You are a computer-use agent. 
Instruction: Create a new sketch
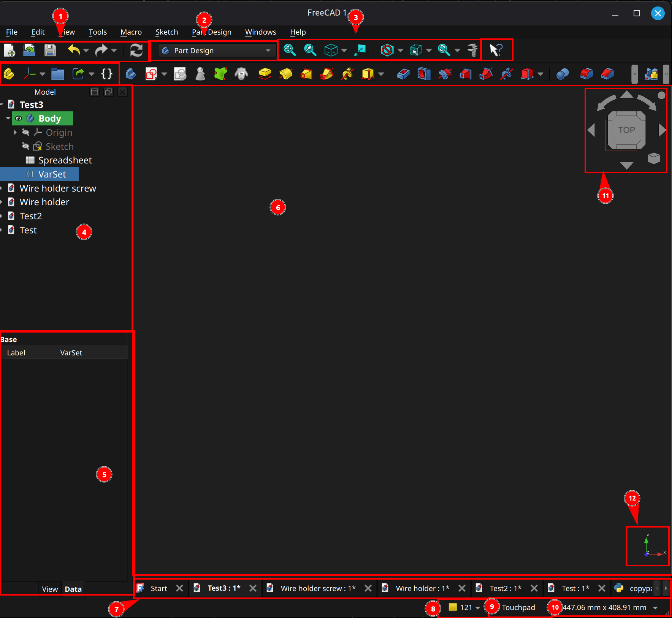point(151,74)
